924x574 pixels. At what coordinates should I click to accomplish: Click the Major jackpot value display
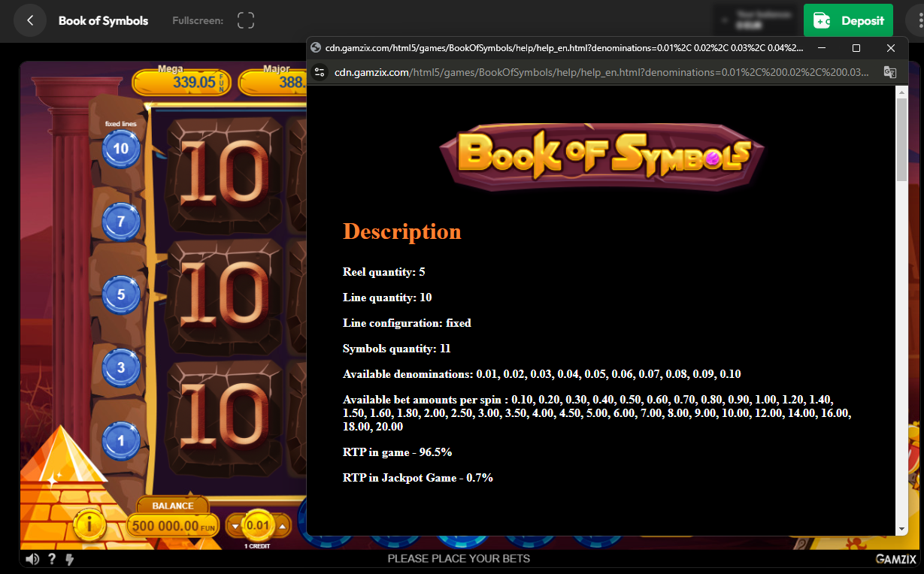(x=274, y=83)
